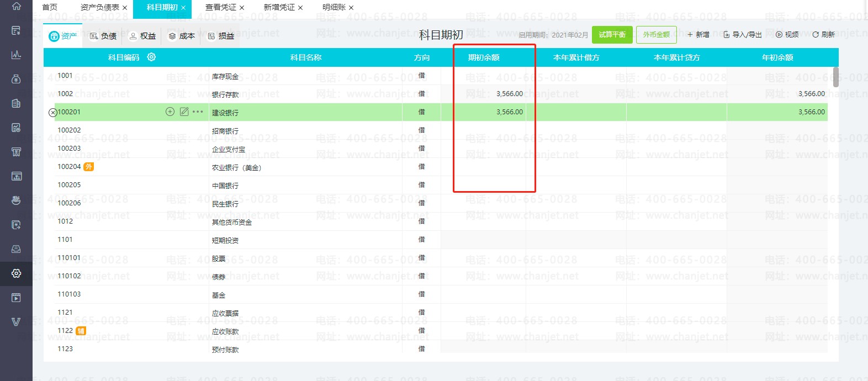Click the vertical scrollbar of the table
The height and width of the screenshot is (381, 868).
tap(835, 77)
